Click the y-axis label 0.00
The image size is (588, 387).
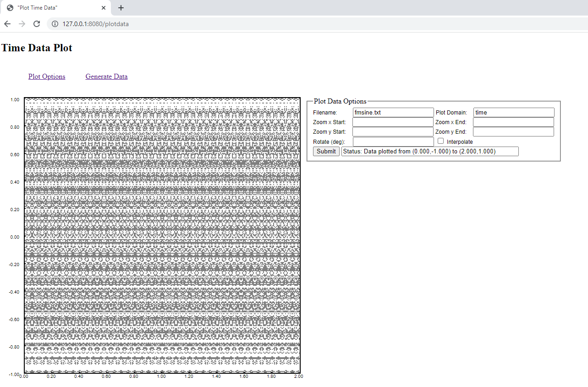point(15,237)
